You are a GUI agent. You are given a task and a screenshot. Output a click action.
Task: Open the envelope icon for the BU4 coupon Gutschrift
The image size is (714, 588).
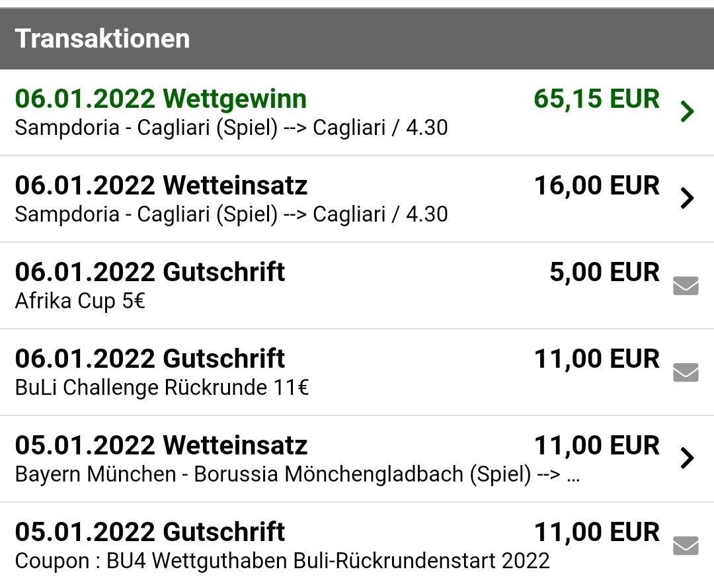[686, 546]
